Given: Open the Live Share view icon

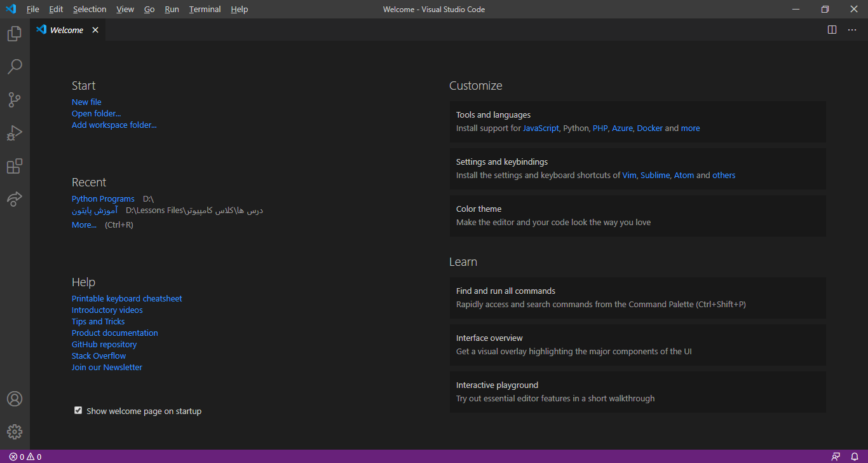Looking at the screenshot, I should (15, 199).
